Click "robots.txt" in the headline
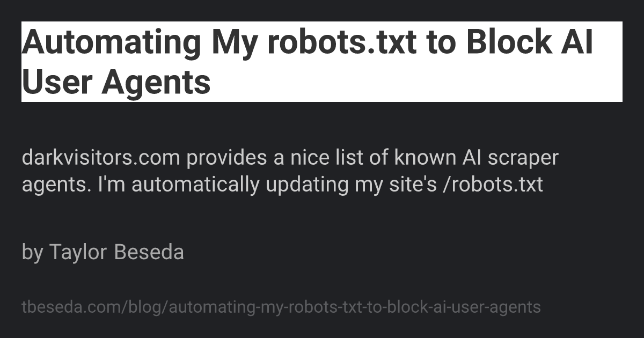644x338 pixels. pyautogui.click(x=342, y=42)
